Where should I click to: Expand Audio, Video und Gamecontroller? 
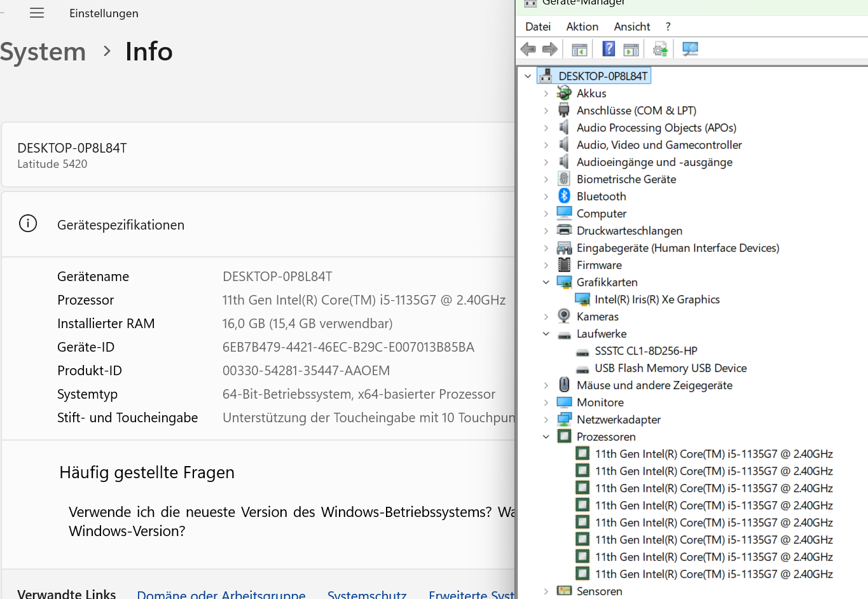coord(546,145)
